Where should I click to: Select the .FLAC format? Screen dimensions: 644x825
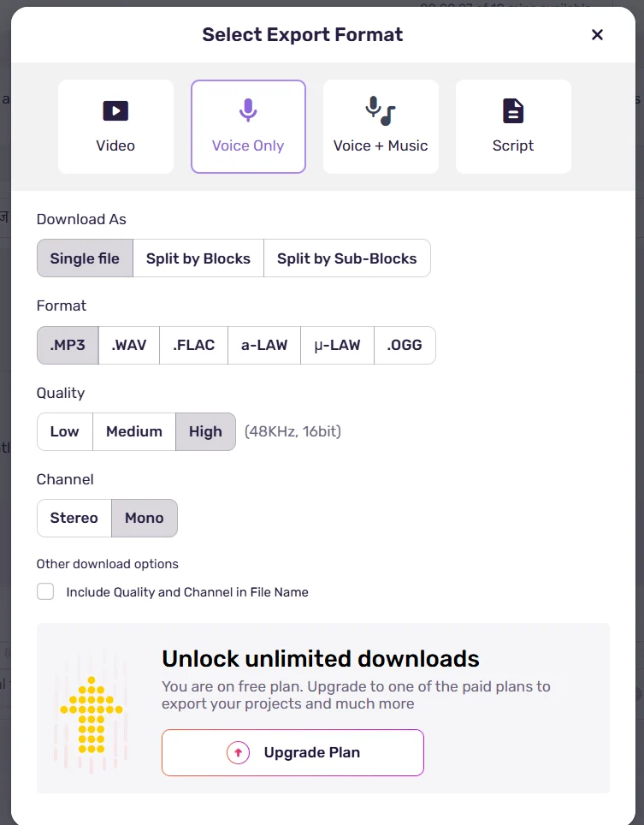click(193, 345)
